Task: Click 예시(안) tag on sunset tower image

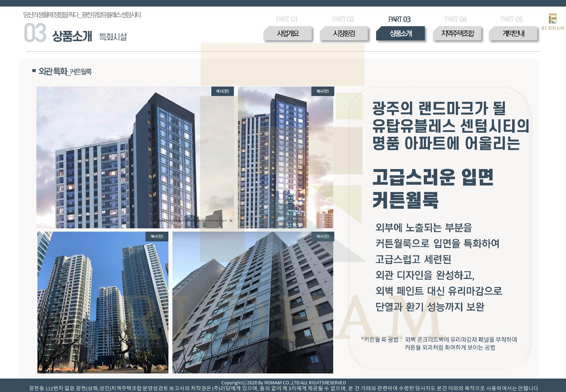Action: (x=323, y=91)
